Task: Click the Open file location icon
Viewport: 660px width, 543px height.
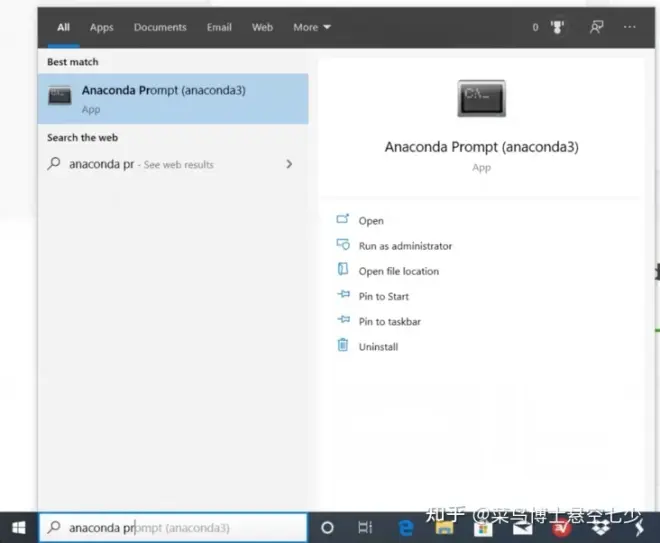Action: pos(343,269)
